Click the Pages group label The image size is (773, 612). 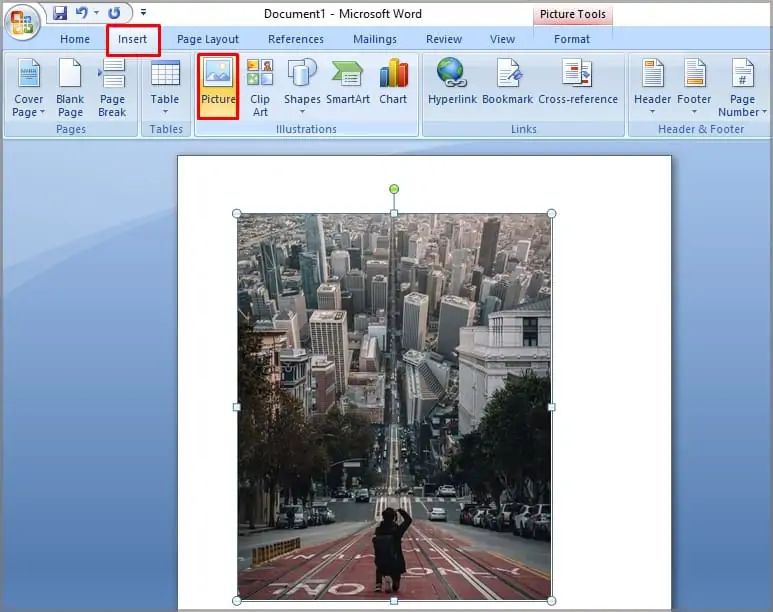point(71,129)
